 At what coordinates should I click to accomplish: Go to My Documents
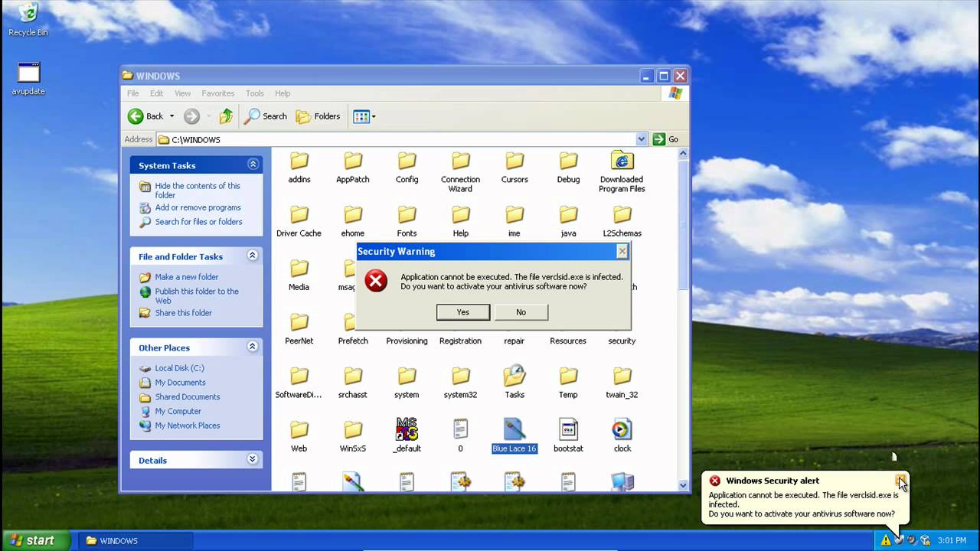(x=181, y=383)
